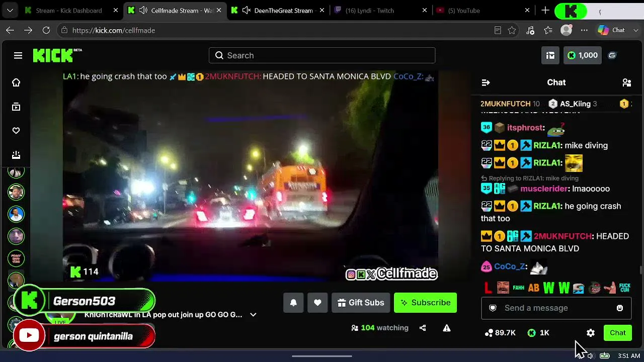Open the Kick shop treasure chest icon
This screenshot has width=644, height=362.
550,55
